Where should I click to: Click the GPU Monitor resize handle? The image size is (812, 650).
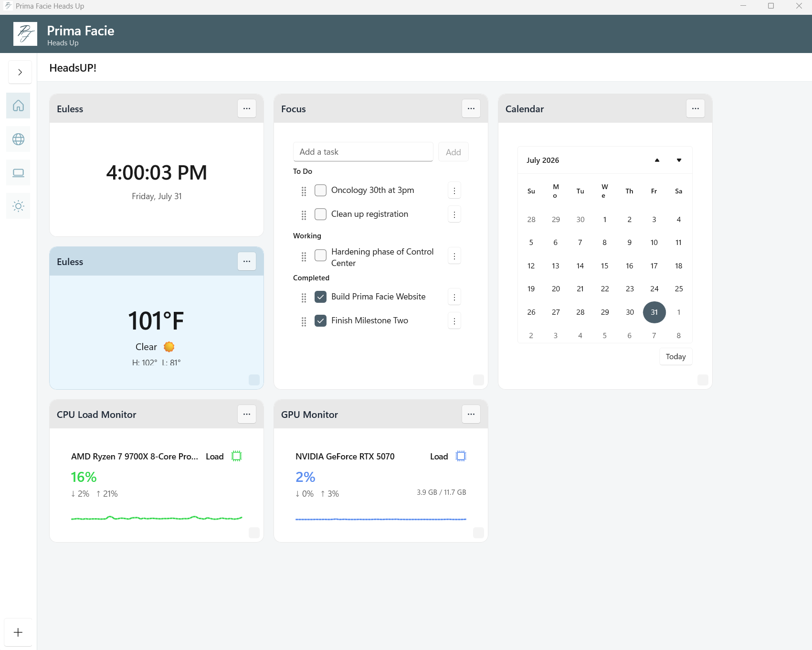pyautogui.click(x=479, y=533)
